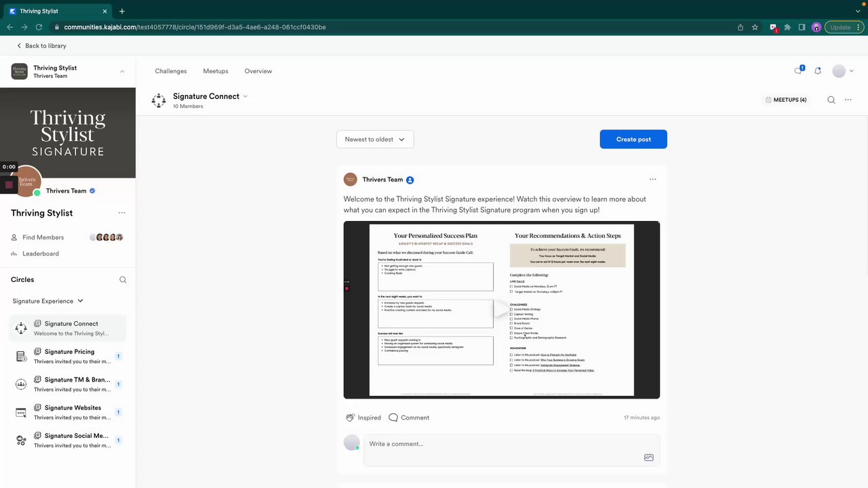868x488 pixels.
Task: React Inspired to the post
Action: pyautogui.click(x=363, y=418)
